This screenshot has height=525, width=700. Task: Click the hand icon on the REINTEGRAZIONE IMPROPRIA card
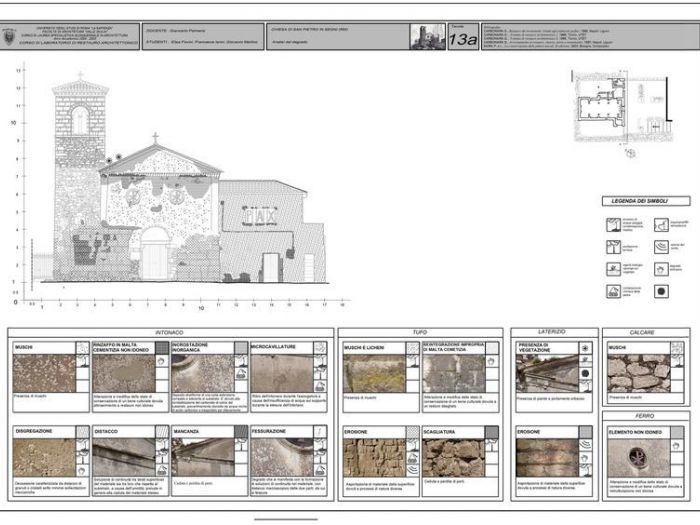click(492, 361)
